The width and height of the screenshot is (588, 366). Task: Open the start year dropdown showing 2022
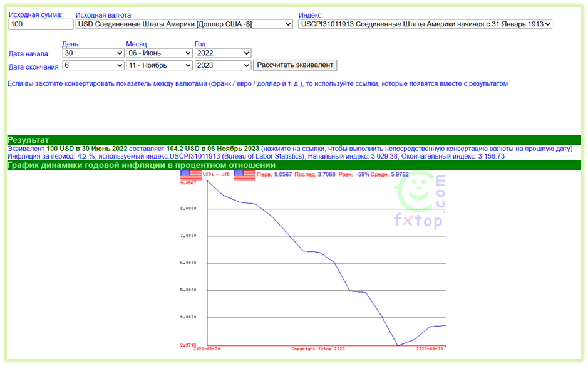pyautogui.click(x=223, y=53)
